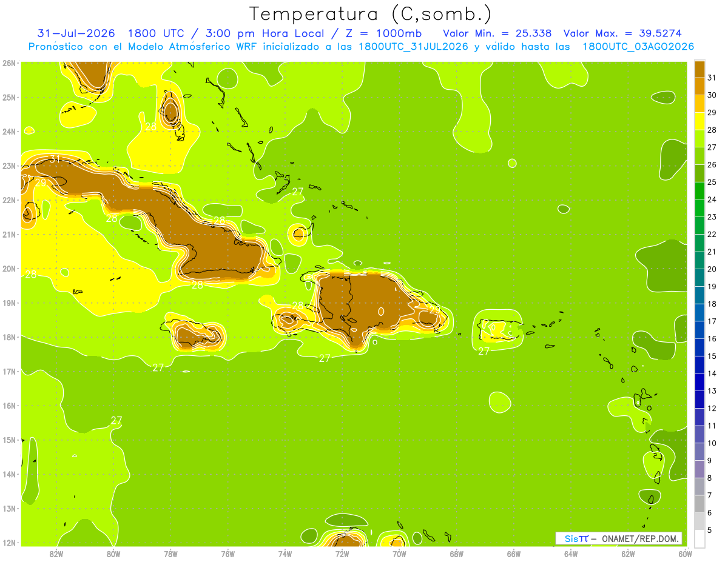Click the "24N" latitude axis label
This screenshot has width=728, height=562.
9,132
